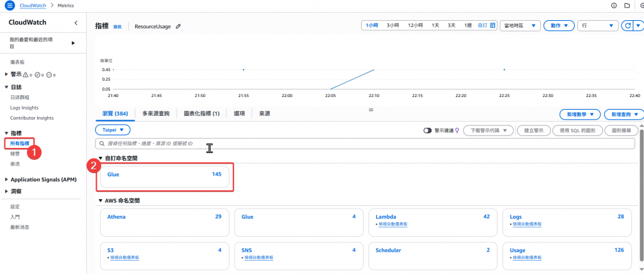Screen dimensions: 644x274
Task: Click the info icon in top bar
Action: pos(614,6)
